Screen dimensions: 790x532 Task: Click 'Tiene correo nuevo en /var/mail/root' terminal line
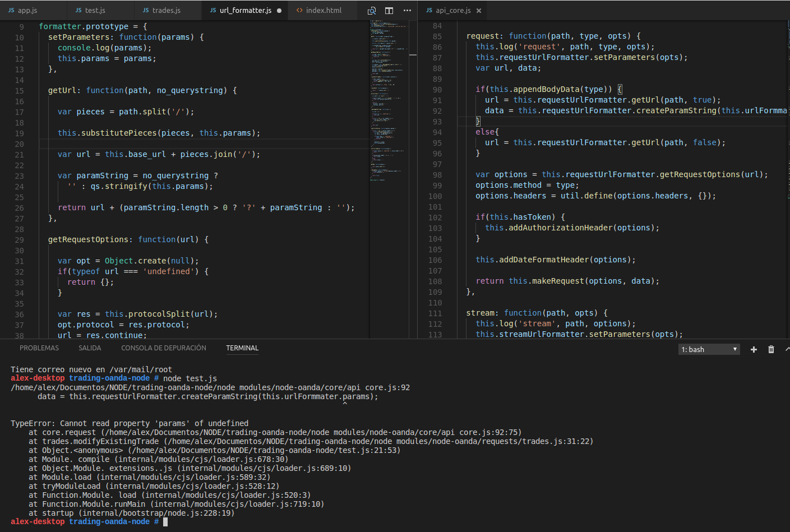[x=91, y=369]
